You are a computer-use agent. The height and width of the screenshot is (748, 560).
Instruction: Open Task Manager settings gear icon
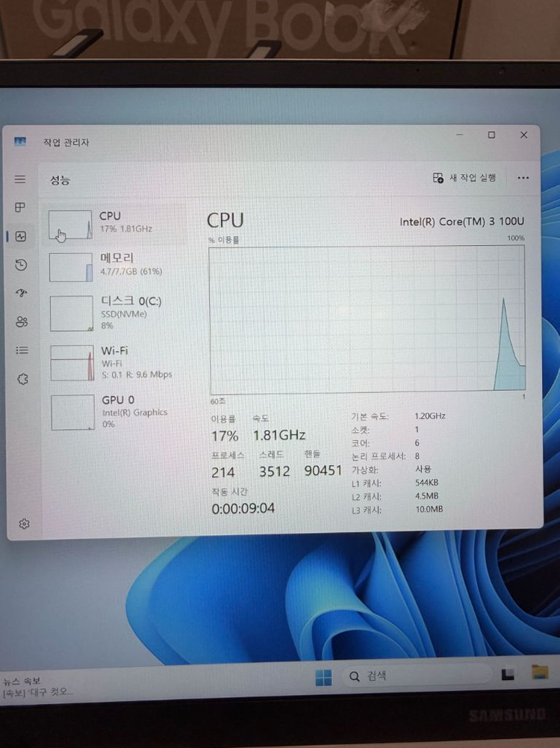pyautogui.click(x=25, y=524)
